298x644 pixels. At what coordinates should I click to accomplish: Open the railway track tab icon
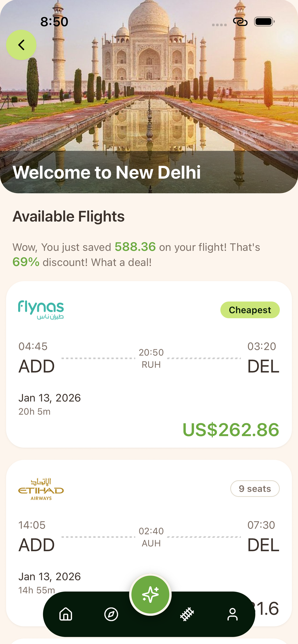[x=187, y=614]
